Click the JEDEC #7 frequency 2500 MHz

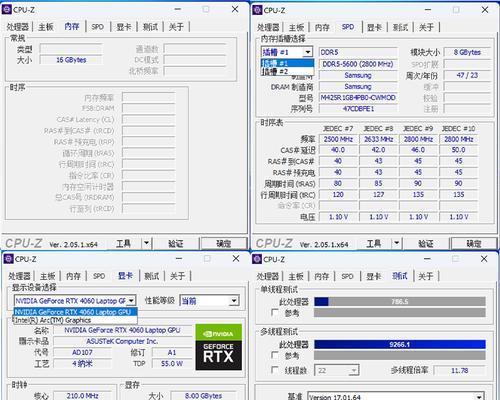click(x=338, y=139)
